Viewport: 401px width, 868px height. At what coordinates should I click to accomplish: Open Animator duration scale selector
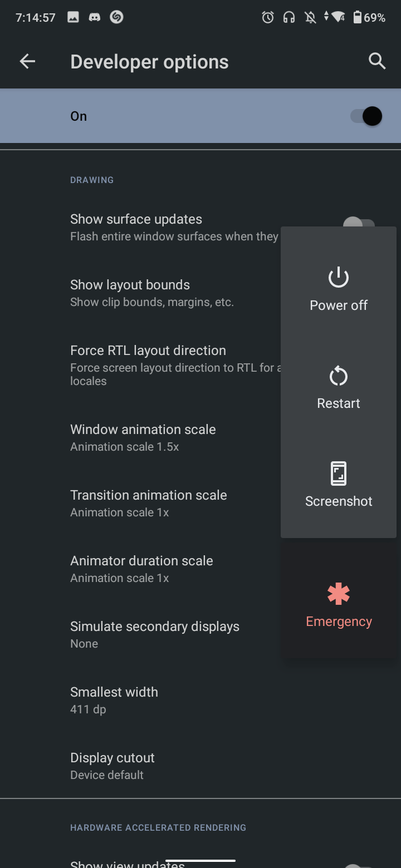click(x=200, y=569)
